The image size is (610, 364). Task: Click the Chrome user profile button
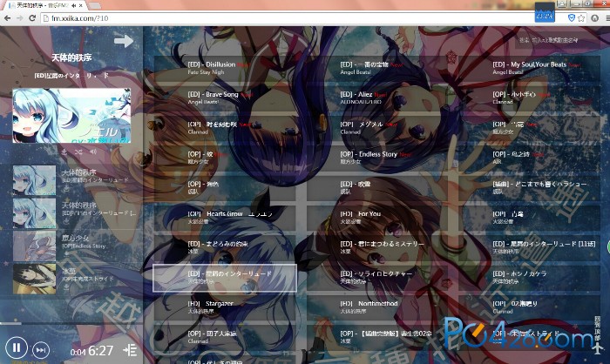click(562, 3)
